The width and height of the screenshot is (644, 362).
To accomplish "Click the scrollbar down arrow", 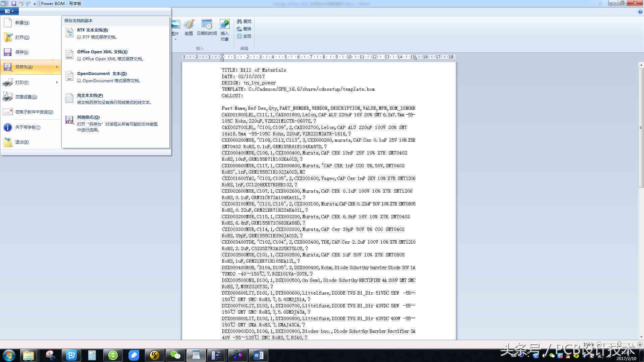I will tap(641, 337).
